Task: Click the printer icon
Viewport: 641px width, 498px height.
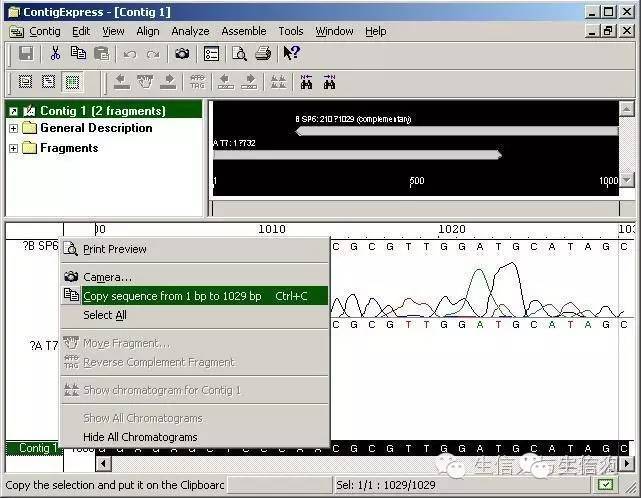Action: [261, 54]
